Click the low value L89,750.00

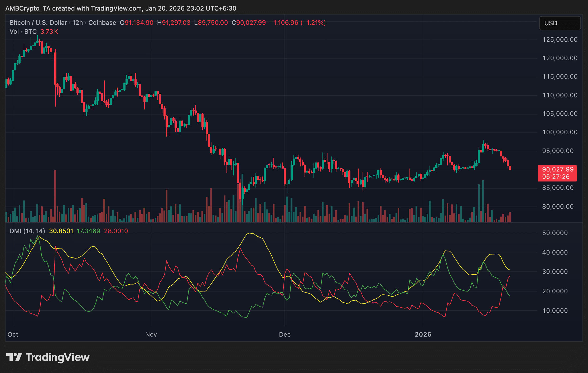[x=211, y=23]
